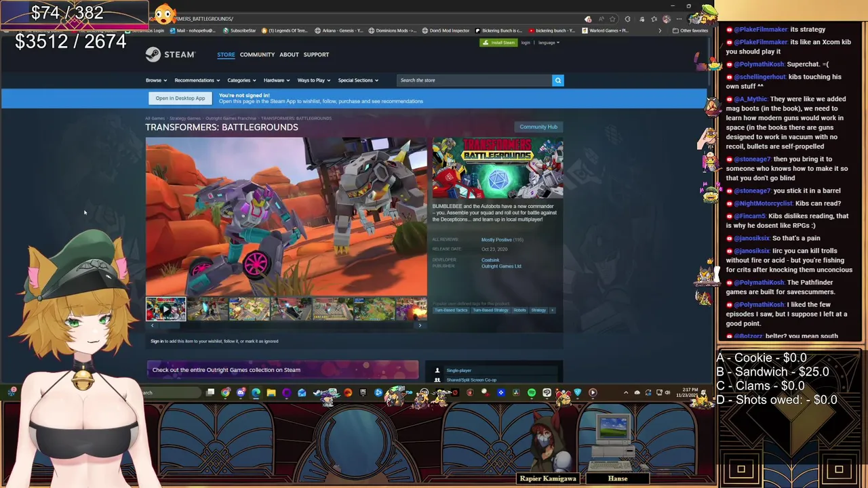Open the Dominions Mods bookmark
The width and height of the screenshot is (868, 488).
[x=391, y=30]
